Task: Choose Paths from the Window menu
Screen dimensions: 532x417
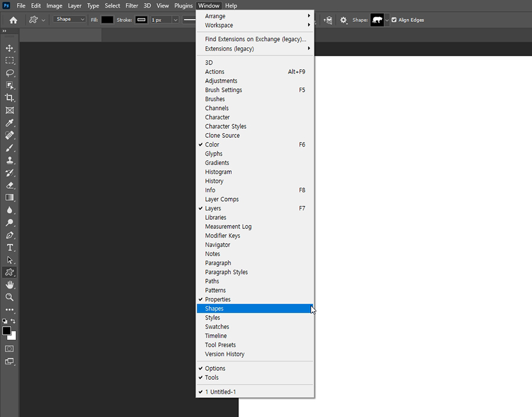Action: tap(255, 281)
